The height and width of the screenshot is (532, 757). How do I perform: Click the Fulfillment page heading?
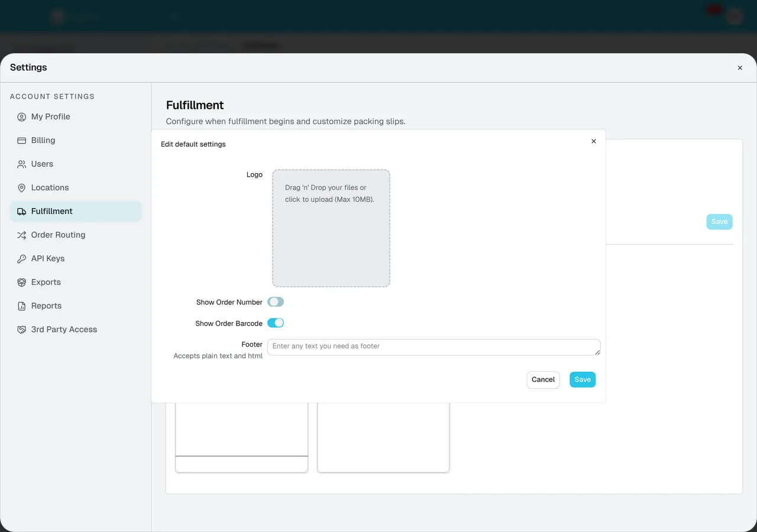(195, 105)
